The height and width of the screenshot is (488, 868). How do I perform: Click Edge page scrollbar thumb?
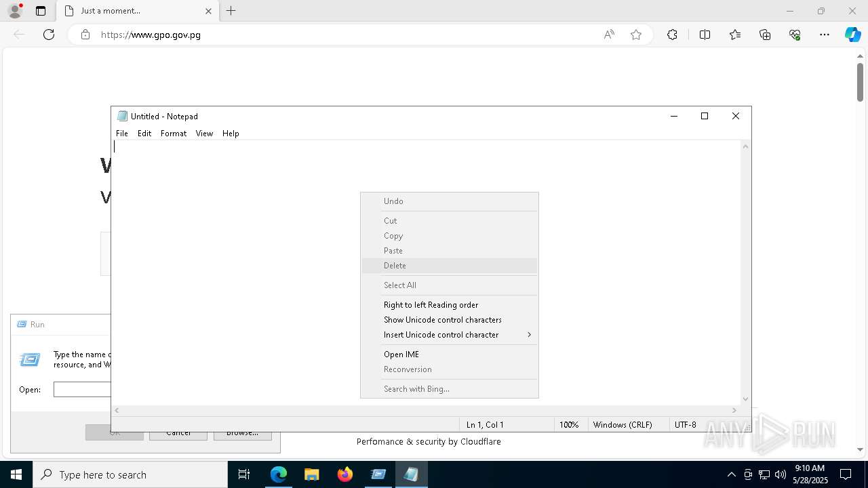point(860,82)
